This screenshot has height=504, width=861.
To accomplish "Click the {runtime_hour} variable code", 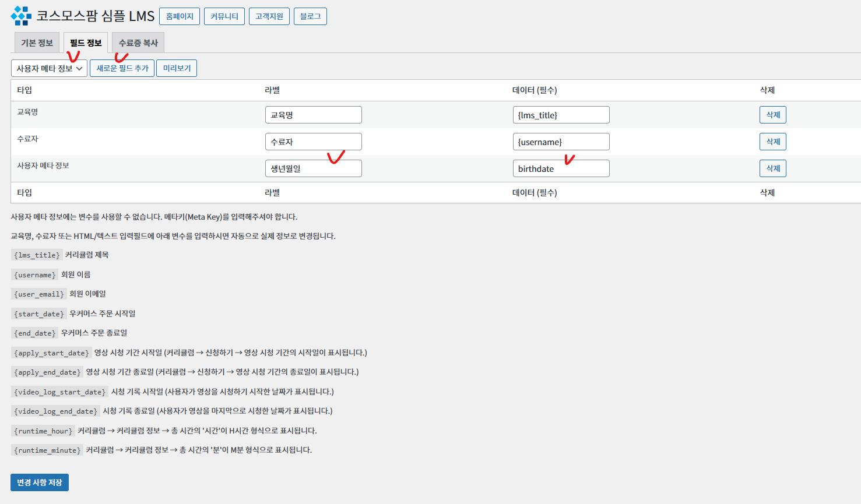I will 43,431.
